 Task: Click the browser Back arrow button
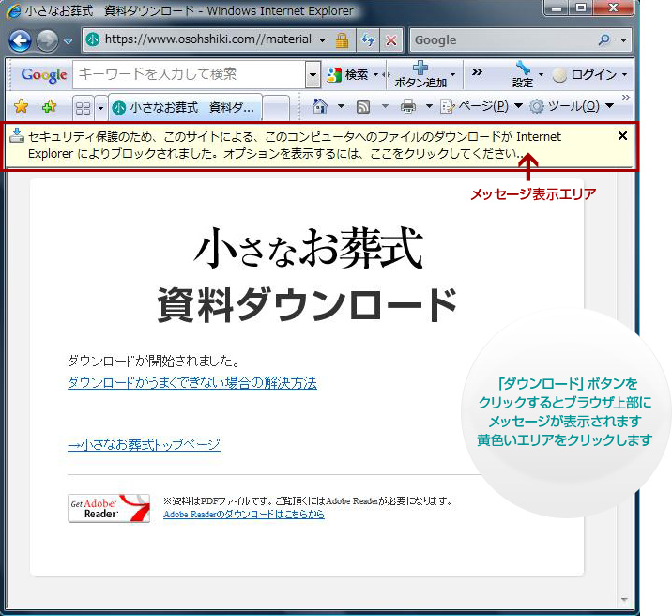pyautogui.click(x=20, y=40)
